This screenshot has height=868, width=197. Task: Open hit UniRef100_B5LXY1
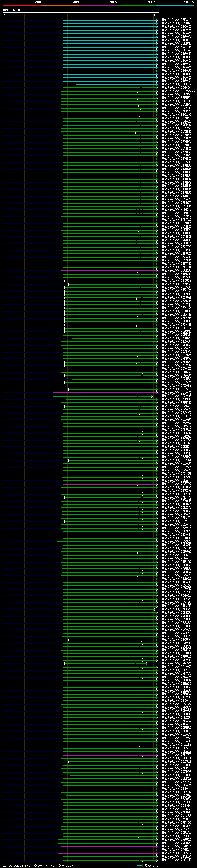coord(177,507)
